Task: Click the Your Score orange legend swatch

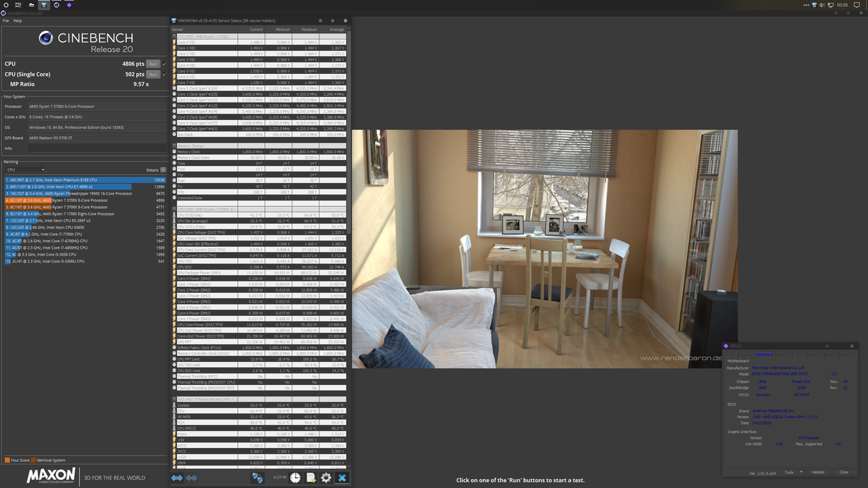Action: click(7, 460)
